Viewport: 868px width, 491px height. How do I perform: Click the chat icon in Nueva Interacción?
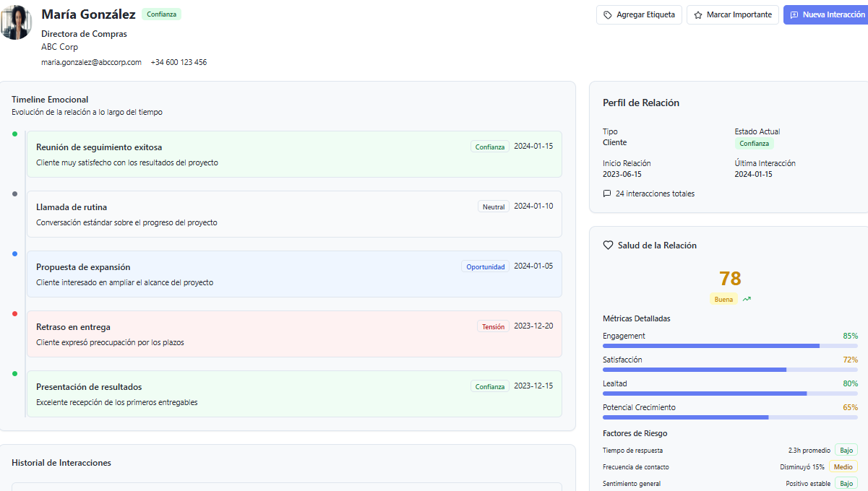[794, 15]
